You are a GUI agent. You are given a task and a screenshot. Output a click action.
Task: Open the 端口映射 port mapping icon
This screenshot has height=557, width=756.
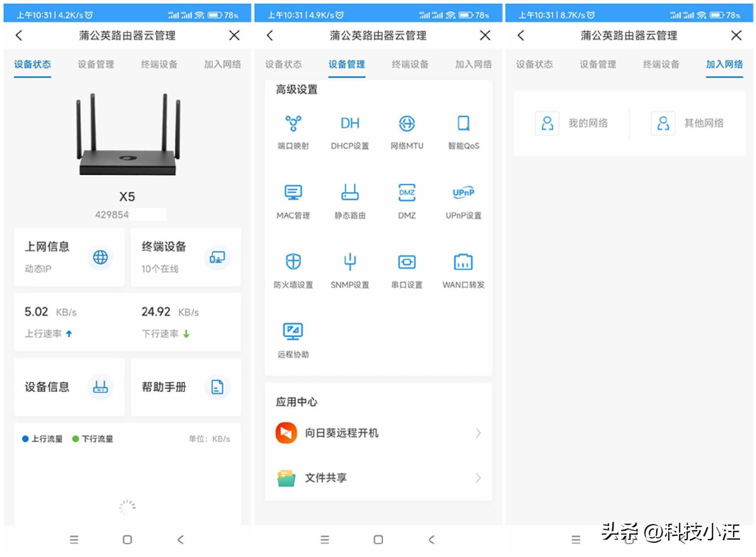293,124
